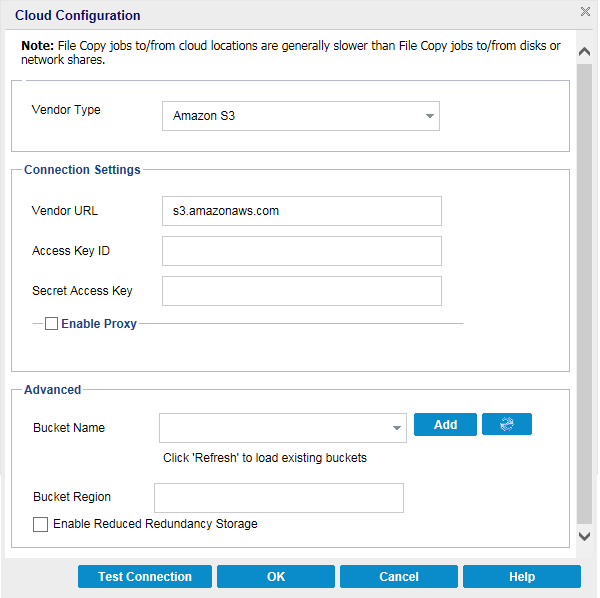
Task: Click the Test Connection button
Action: (145, 577)
